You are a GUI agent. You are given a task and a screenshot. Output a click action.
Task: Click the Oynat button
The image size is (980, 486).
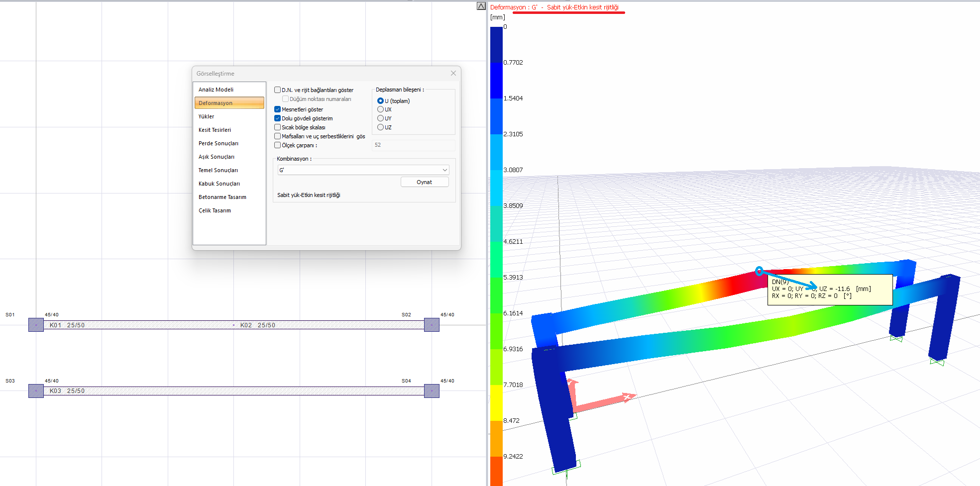[425, 182]
